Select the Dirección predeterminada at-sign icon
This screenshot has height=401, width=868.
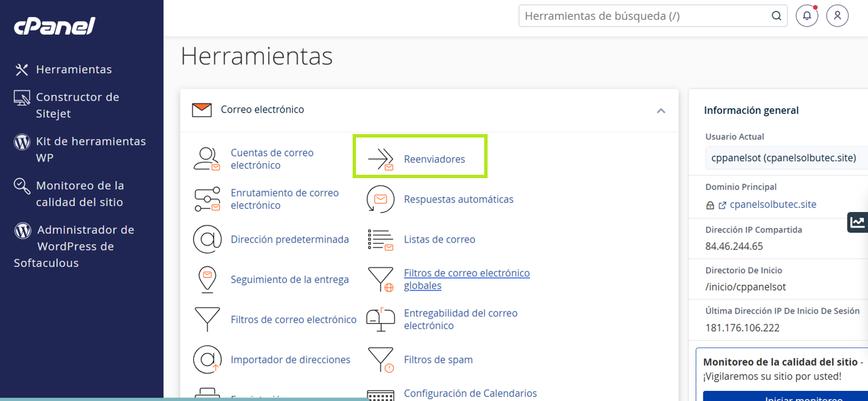pos(207,239)
